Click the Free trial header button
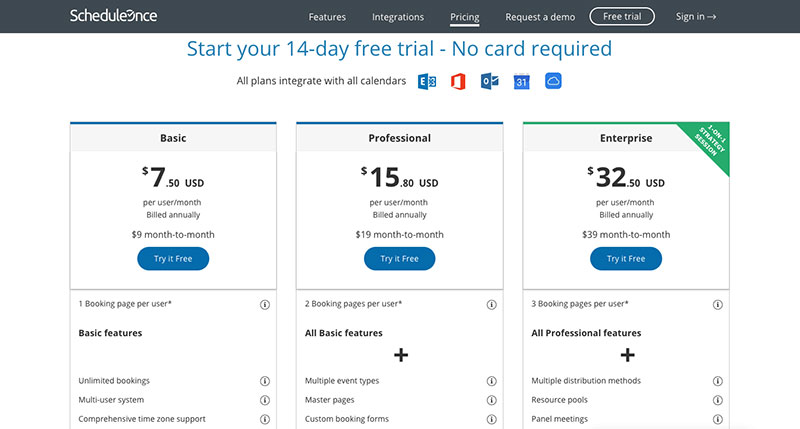 point(622,16)
